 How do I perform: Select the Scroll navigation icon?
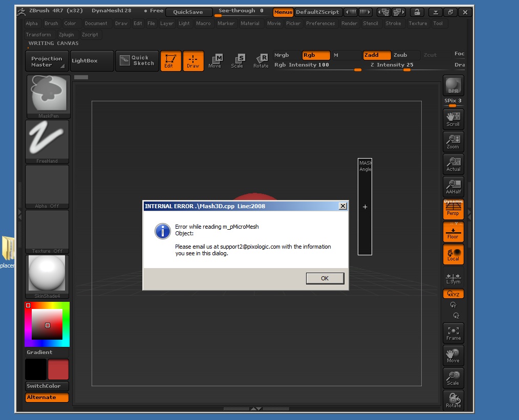453,119
